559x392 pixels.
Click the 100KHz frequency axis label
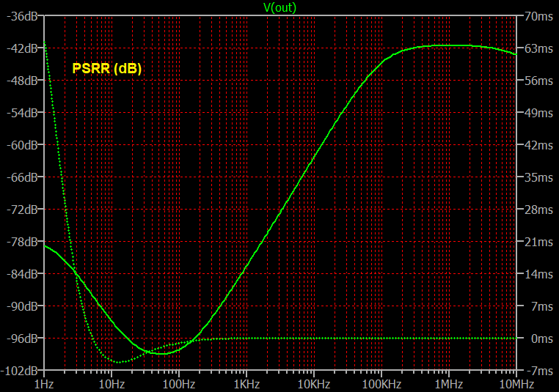(x=381, y=385)
